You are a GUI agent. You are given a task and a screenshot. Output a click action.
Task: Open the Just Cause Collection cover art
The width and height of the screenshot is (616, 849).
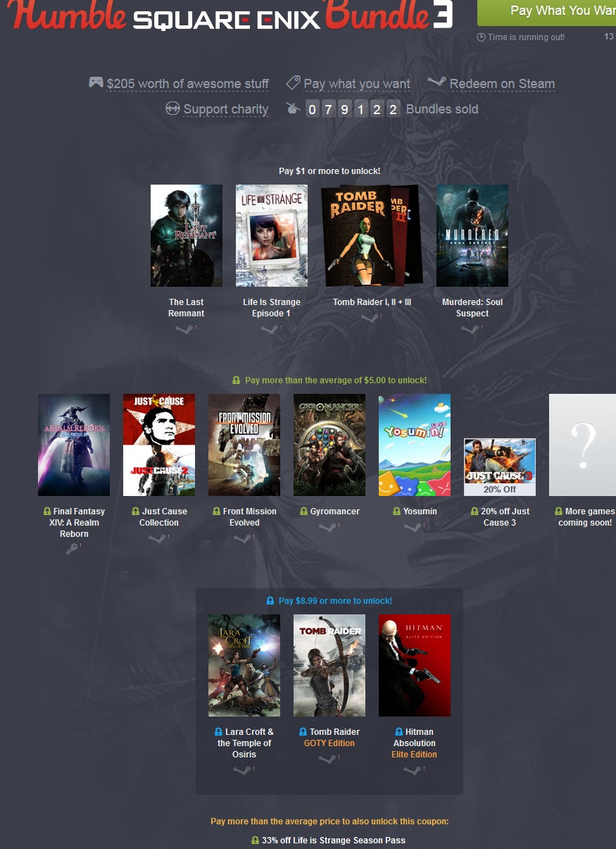[x=159, y=445]
